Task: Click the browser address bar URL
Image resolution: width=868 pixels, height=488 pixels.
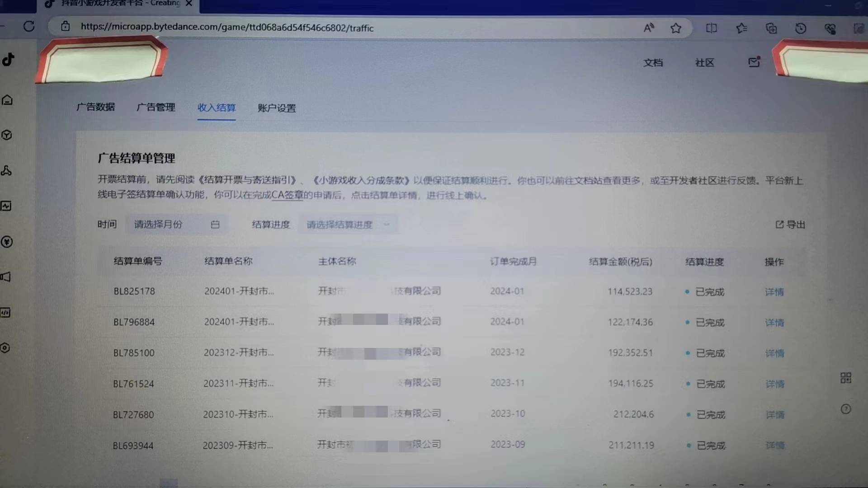Action: (227, 28)
